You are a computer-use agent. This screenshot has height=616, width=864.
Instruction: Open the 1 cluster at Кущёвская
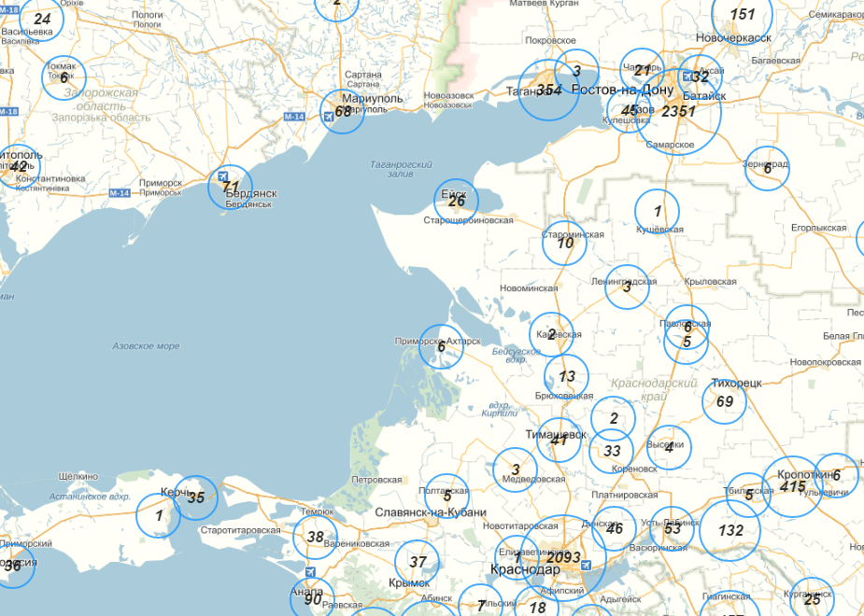tap(657, 211)
